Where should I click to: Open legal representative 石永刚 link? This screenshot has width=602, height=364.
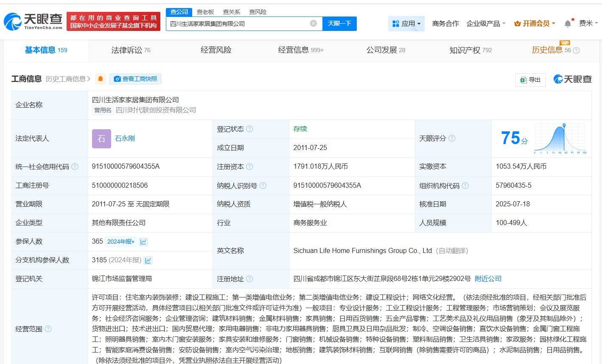tap(125, 139)
